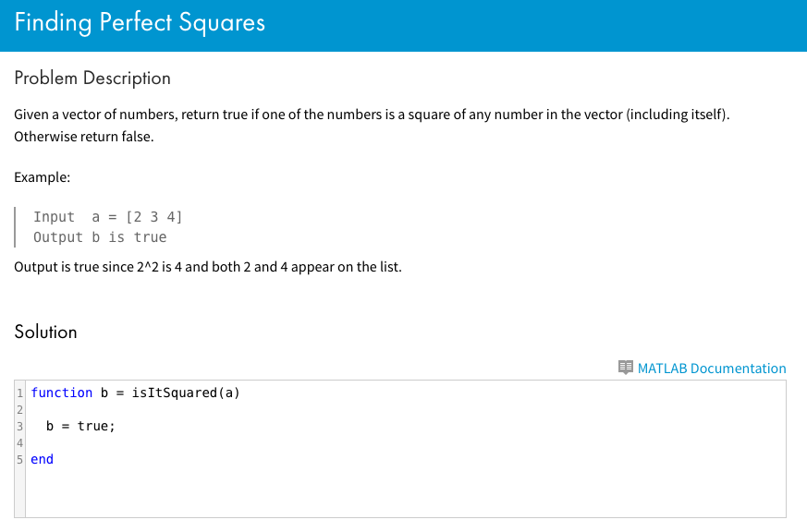Viewport: 807px width, 532px height.
Task: Select line number 1 in the editor gutter
Action: (x=18, y=392)
